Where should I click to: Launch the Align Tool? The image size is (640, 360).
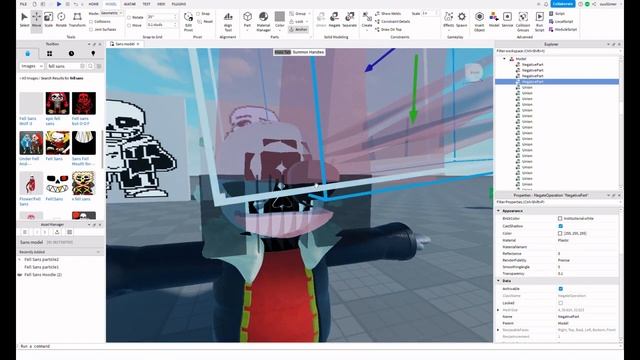[228, 21]
